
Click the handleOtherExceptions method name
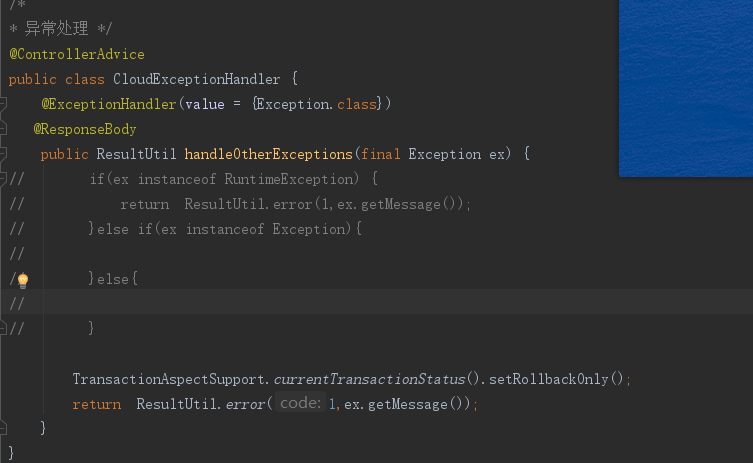click(x=268, y=154)
